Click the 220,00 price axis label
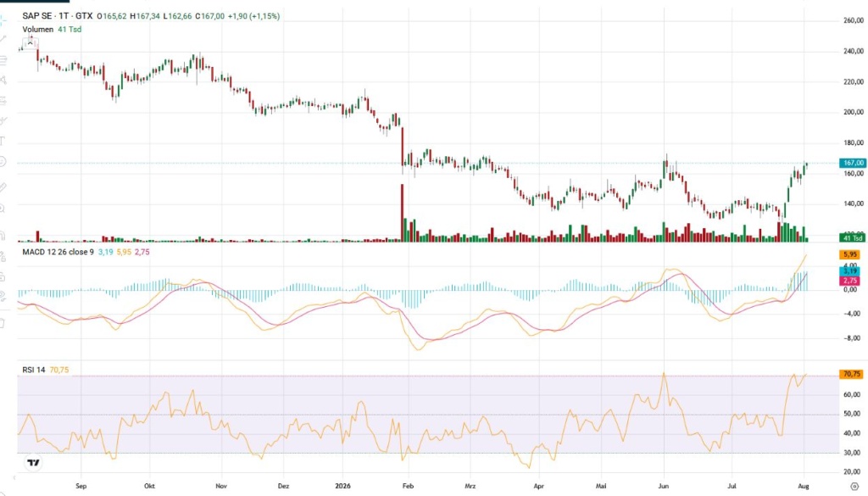 click(853, 82)
